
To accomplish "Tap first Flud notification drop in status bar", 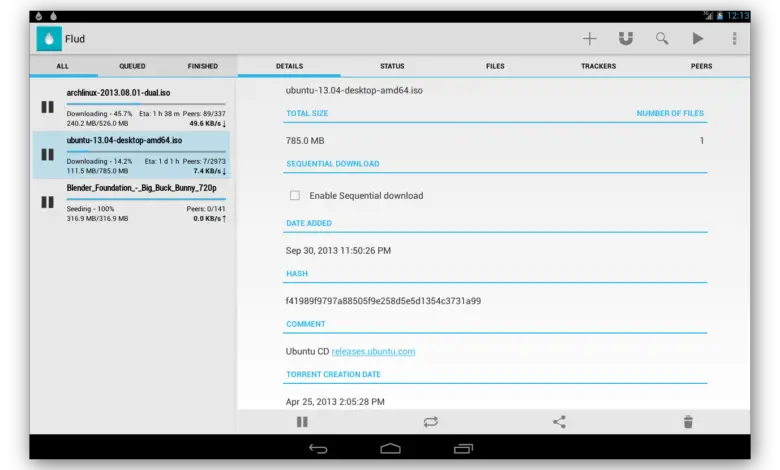I will [x=39, y=16].
